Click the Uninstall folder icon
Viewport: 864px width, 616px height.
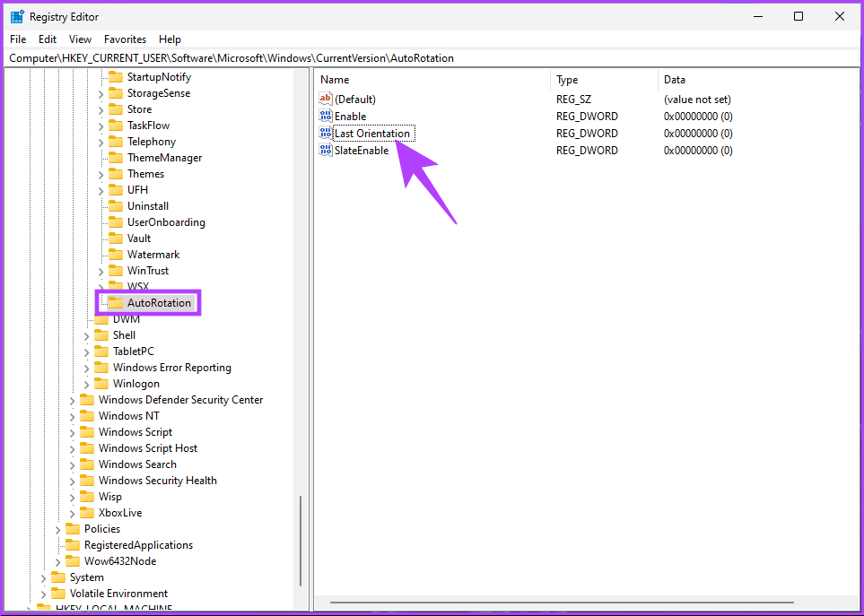point(116,206)
